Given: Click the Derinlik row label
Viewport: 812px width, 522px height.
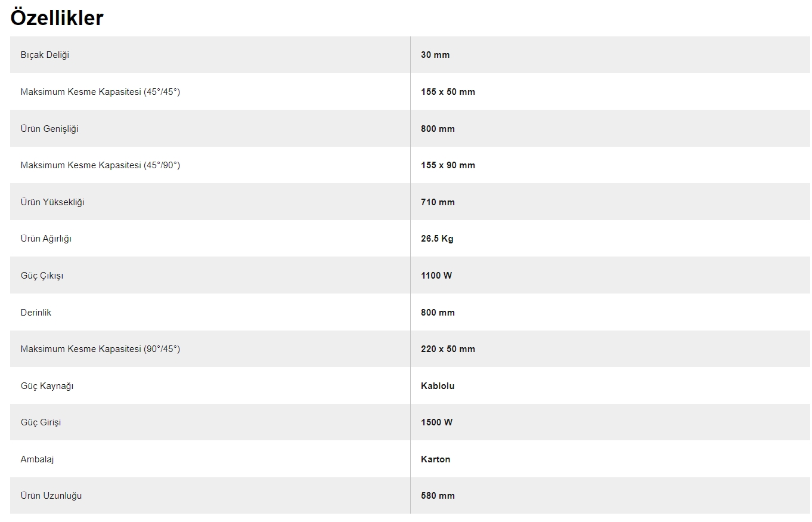Looking at the screenshot, I should (x=36, y=313).
